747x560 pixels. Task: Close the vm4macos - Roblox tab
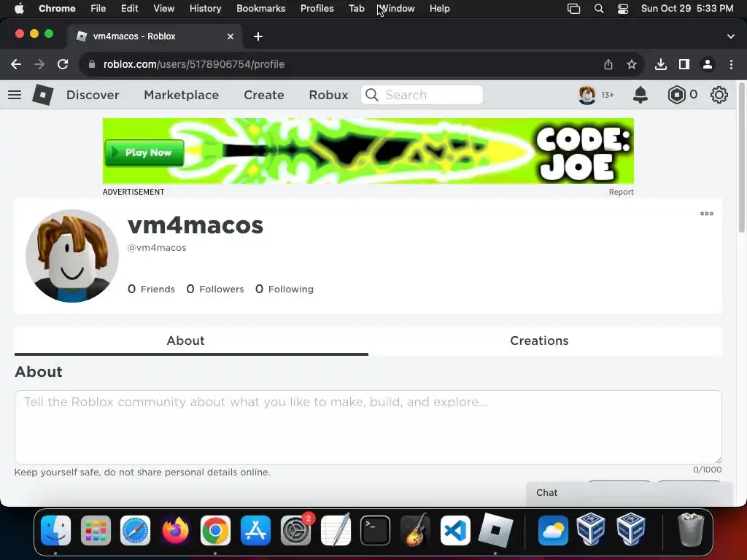[231, 36]
